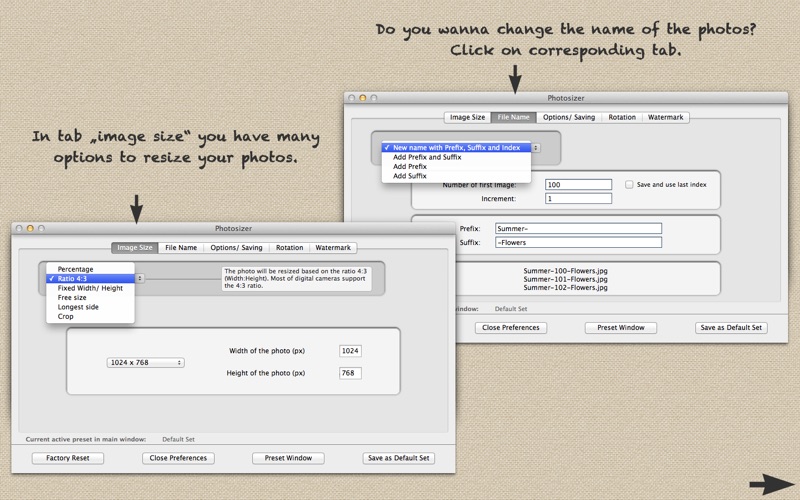Switch to Image Size tab in front window
This screenshot has width=800, height=500.
[135, 247]
